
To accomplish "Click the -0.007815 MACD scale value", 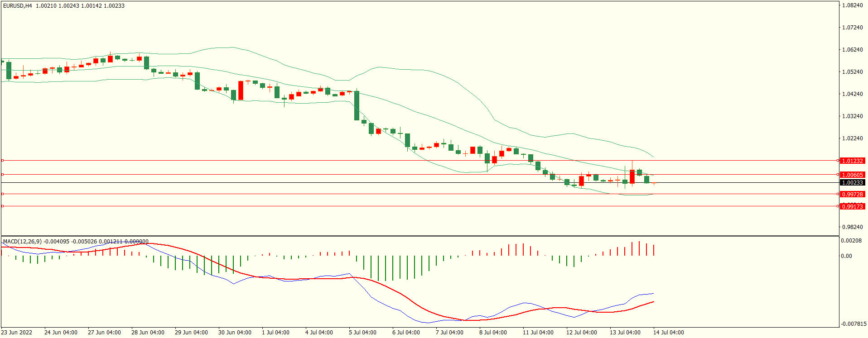I will [x=854, y=324].
